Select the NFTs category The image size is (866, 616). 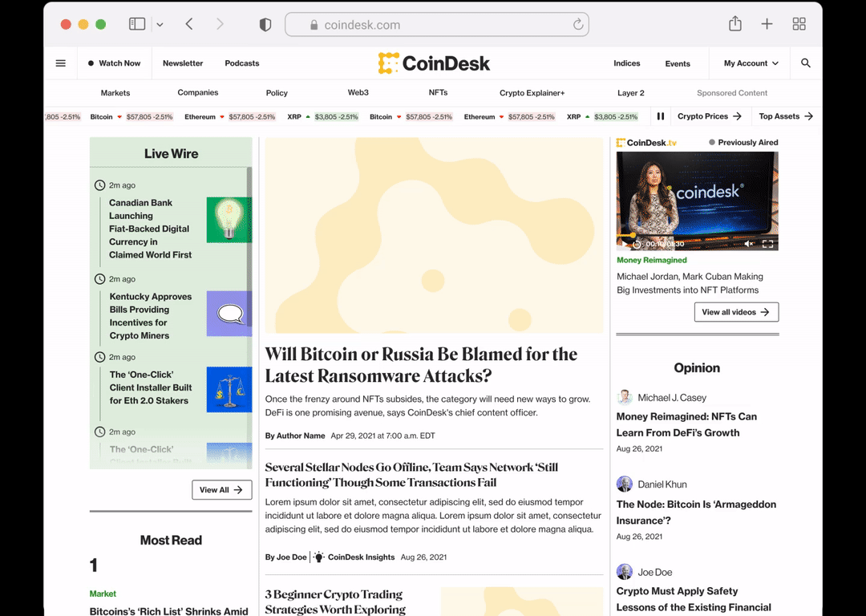pos(438,92)
